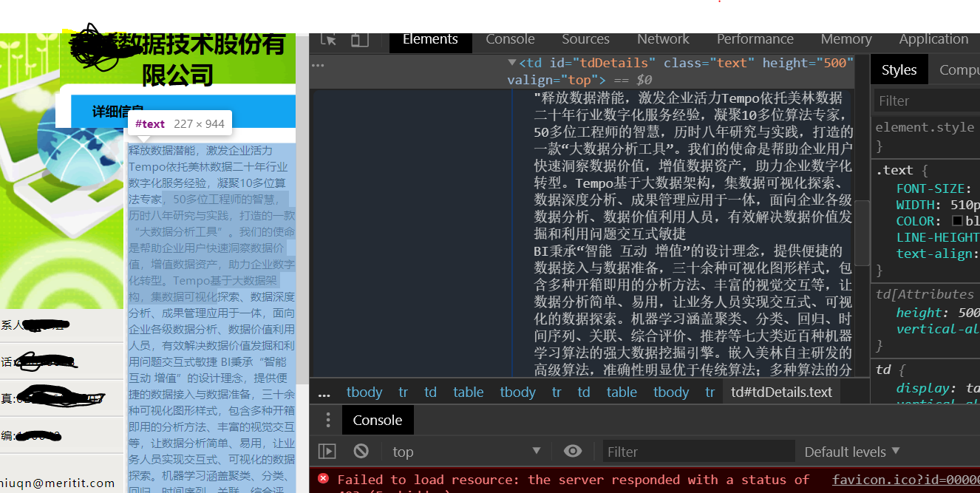Select the LINE-HEIGHT property name
The width and height of the screenshot is (980, 493).
(937, 237)
